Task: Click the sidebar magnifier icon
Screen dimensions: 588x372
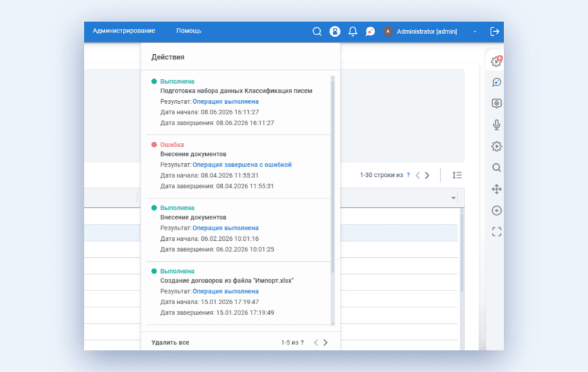Action: [497, 168]
